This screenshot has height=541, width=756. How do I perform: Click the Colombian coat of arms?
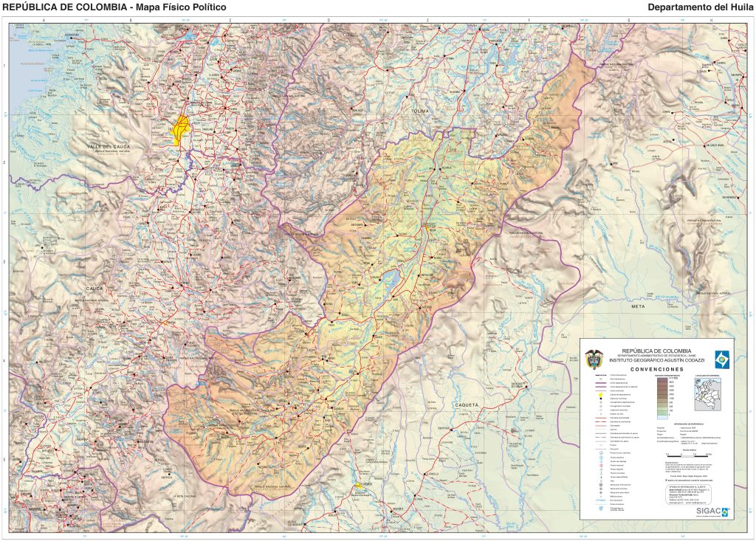(x=595, y=359)
